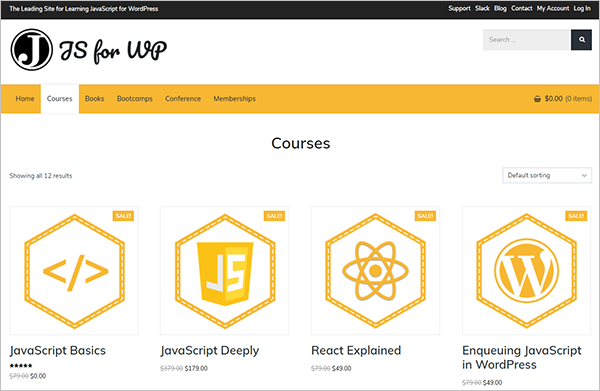This screenshot has width=600, height=391.
Task: Click the search magnifier button
Action: coord(581,39)
